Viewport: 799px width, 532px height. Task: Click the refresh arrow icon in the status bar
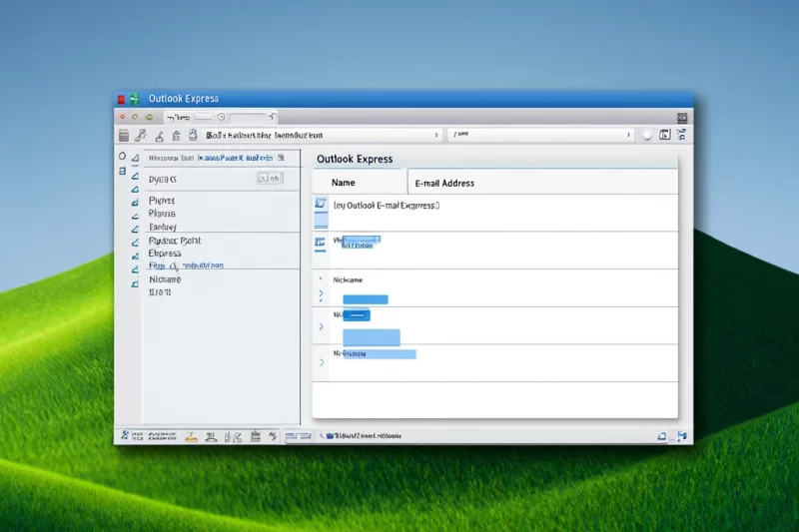[x=273, y=436]
